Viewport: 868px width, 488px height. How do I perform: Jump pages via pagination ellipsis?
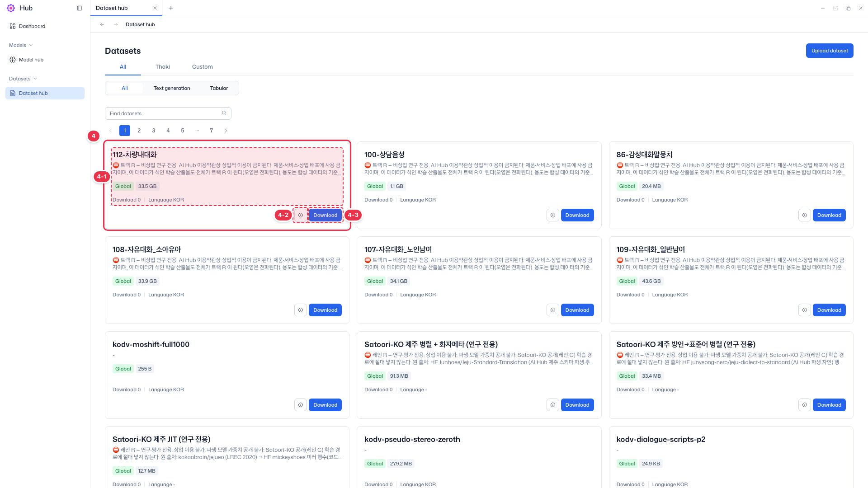pyautogui.click(x=197, y=131)
